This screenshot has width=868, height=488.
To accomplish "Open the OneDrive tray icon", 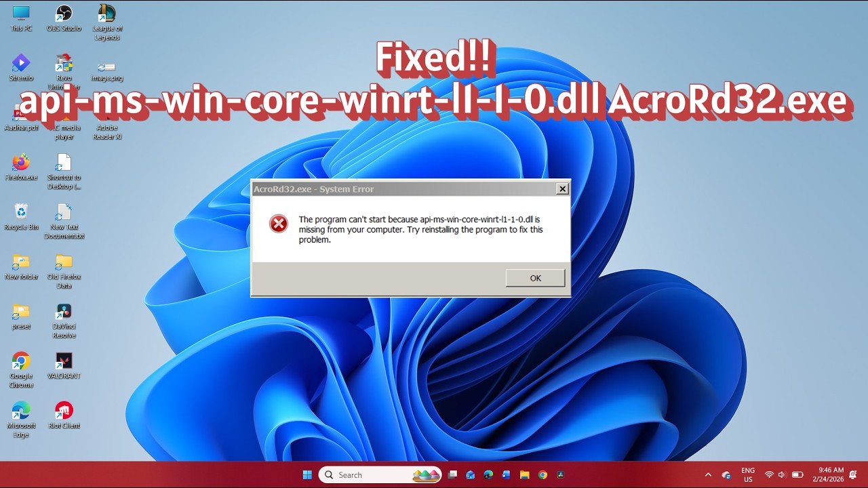I will click(x=726, y=474).
